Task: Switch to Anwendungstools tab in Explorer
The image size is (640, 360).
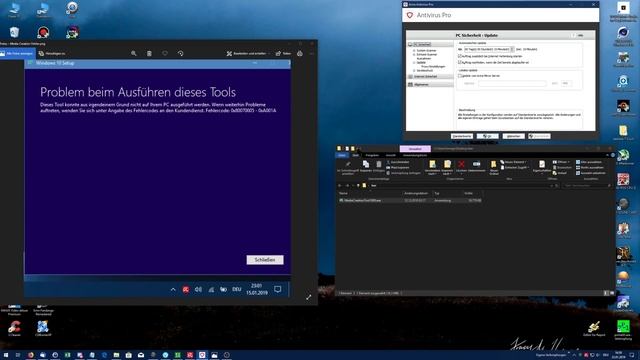Action: coord(415,156)
